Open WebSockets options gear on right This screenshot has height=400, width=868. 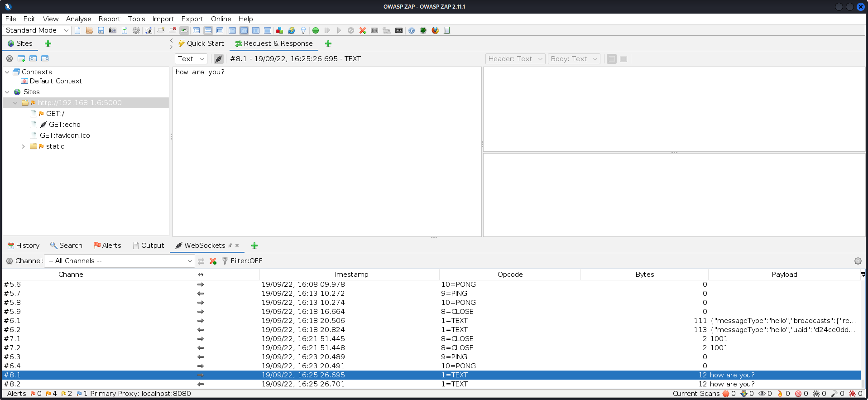(858, 261)
